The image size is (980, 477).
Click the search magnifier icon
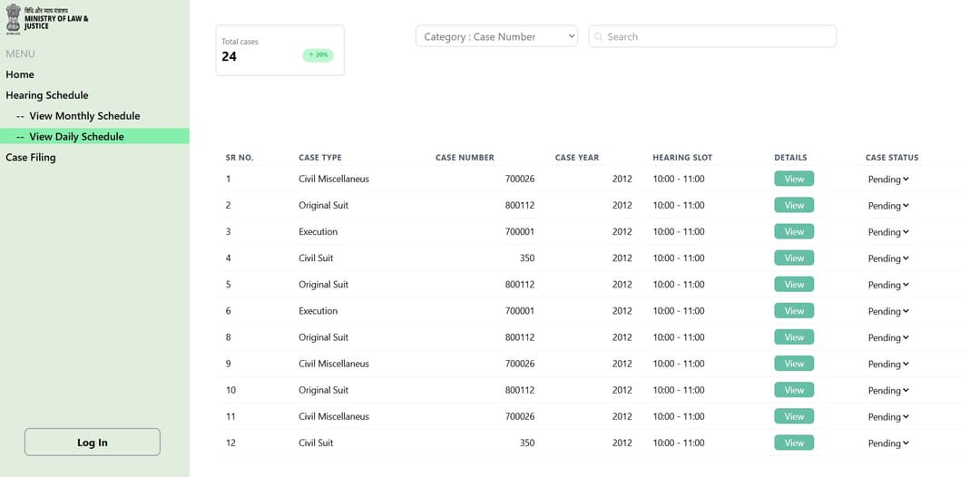tap(599, 37)
